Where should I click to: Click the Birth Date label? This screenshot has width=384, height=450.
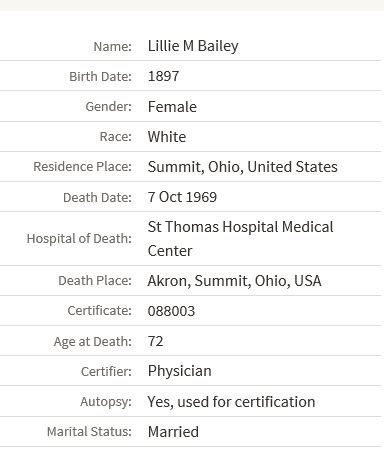point(100,76)
